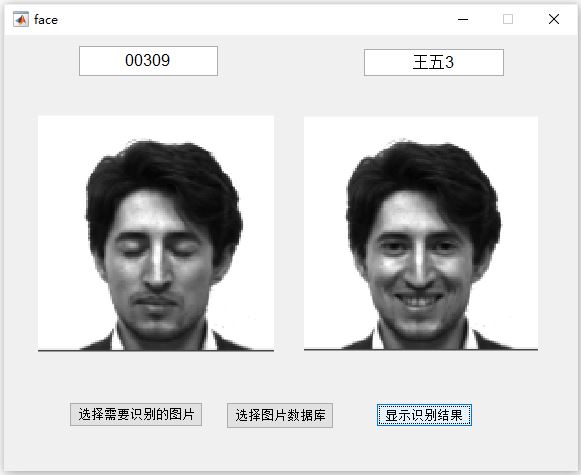Click the MATLAB logo icon in title bar
This screenshot has width=581, height=475.
(x=21, y=19)
